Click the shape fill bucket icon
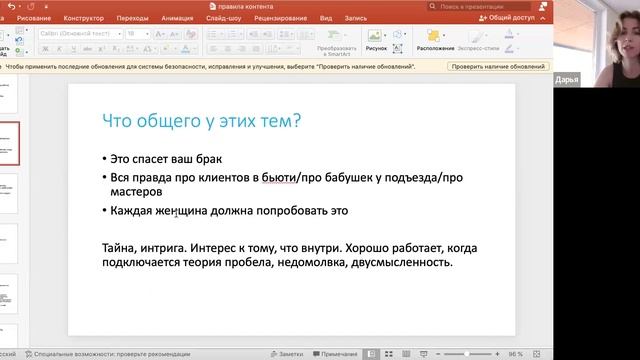The image size is (640, 360). [509, 34]
